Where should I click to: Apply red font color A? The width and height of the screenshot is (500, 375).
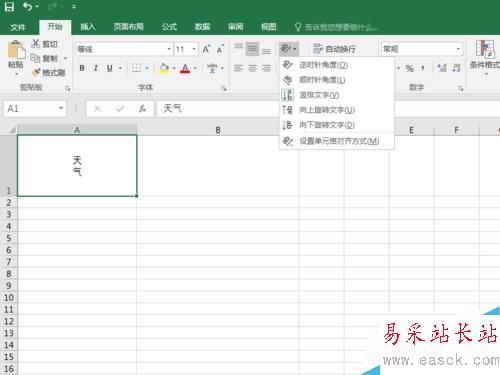pos(185,68)
